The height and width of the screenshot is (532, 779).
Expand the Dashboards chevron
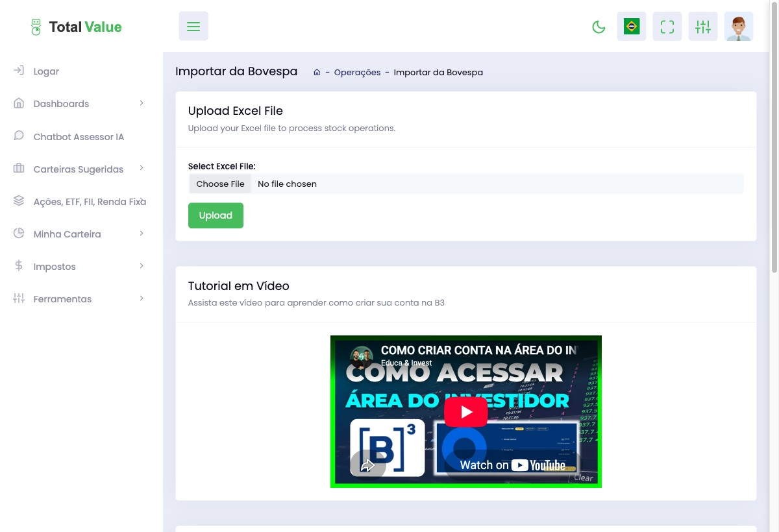142,103
